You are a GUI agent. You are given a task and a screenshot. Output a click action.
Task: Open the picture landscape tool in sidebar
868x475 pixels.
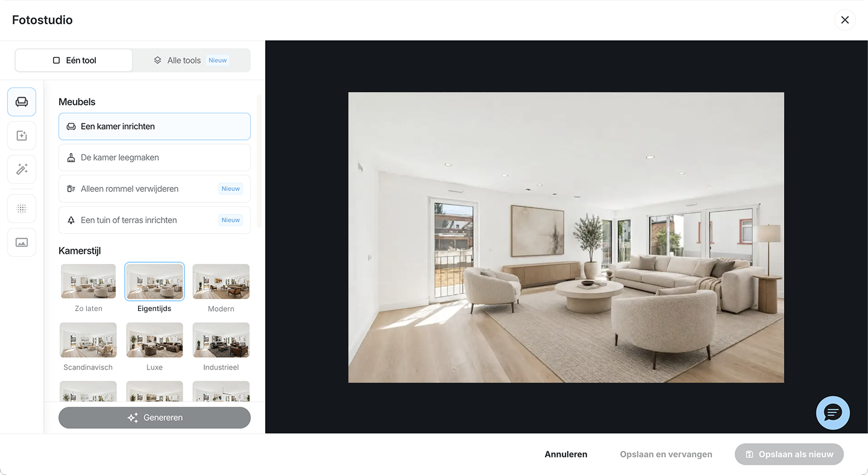pyautogui.click(x=22, y=242)
